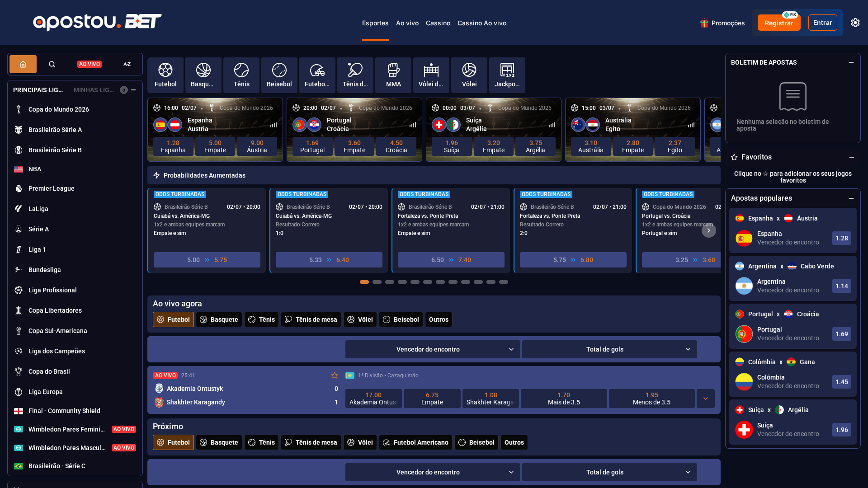Collapse the Boletim de Apostas panel
The width and height of the screenshot is (868, 488).
click(x=851, y=62)
